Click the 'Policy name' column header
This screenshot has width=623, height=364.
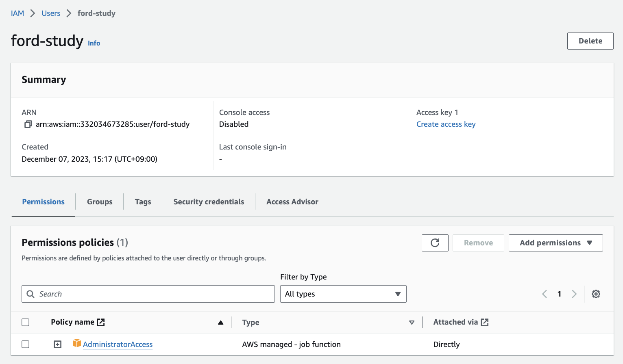tap(72, 322)
